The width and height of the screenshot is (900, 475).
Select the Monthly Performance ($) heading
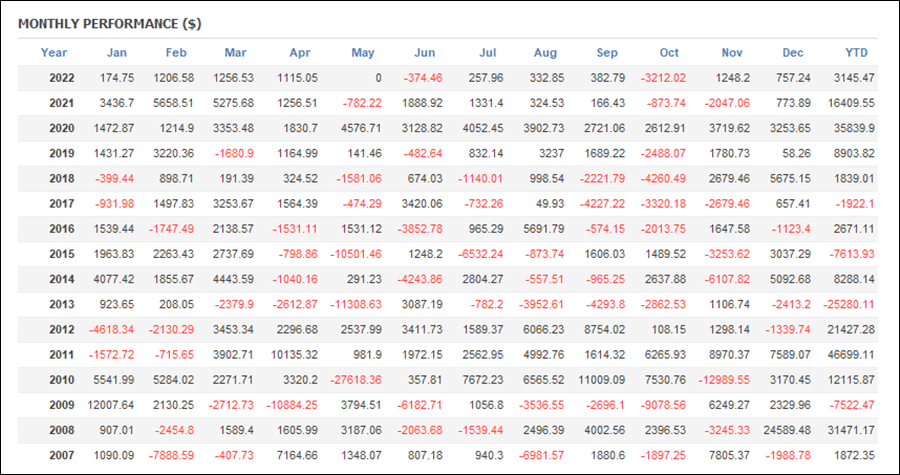[110, 24]
